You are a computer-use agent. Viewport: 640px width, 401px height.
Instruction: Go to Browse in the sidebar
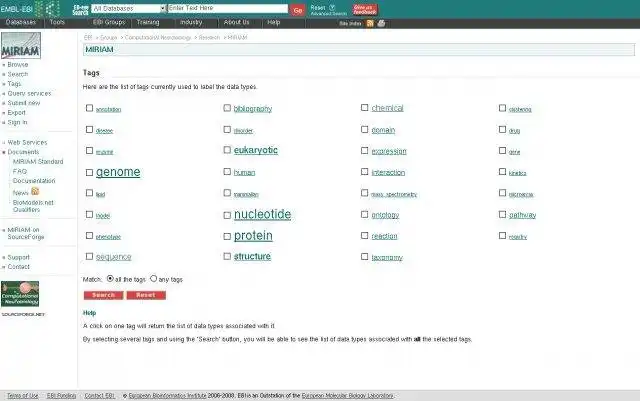[18, 65]
